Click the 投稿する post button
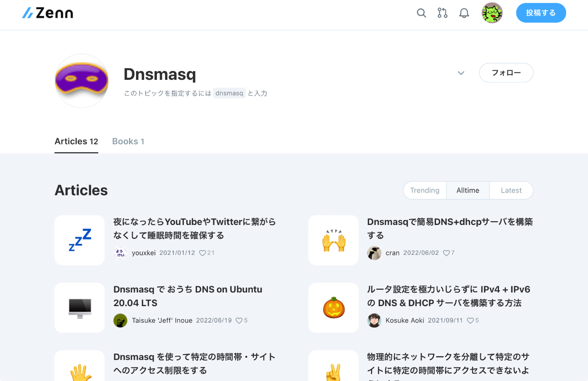 (x=541, y=13)
